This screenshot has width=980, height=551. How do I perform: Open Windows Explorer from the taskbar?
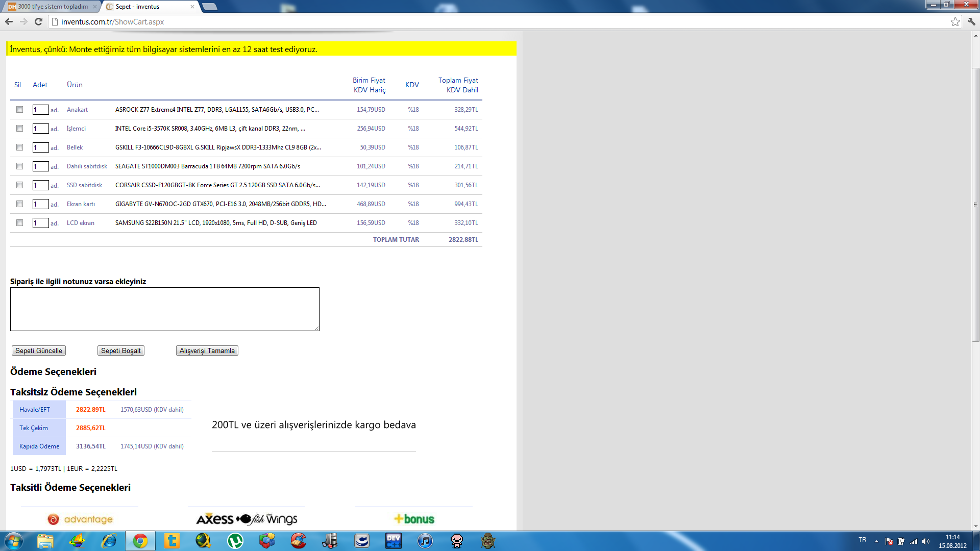pos(45,541)
